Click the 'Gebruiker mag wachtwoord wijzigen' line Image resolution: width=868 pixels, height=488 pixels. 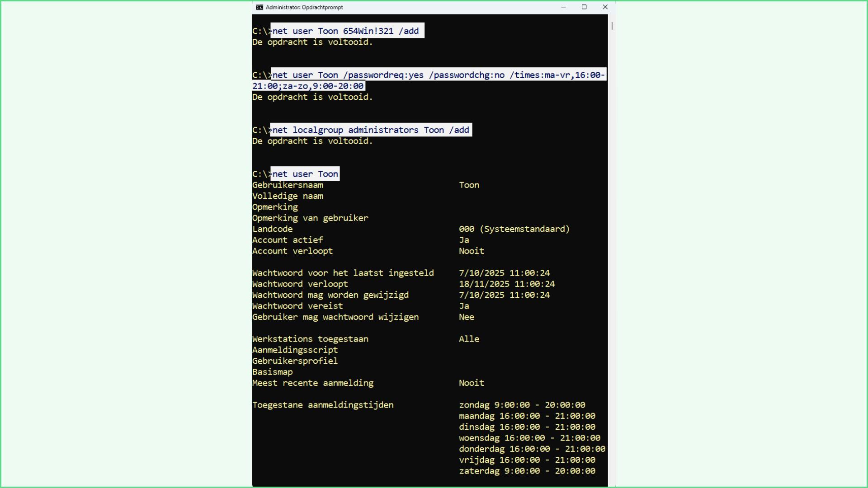(x=335, y=317)
